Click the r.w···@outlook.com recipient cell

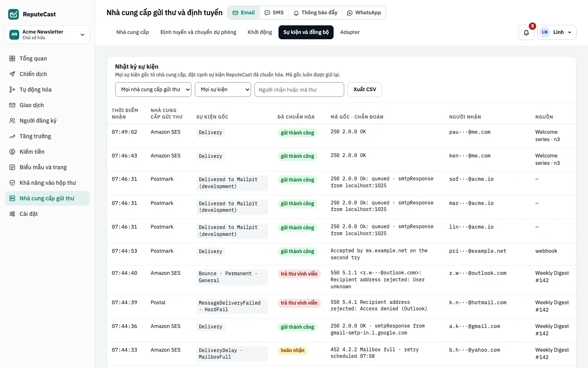point(478,273)
